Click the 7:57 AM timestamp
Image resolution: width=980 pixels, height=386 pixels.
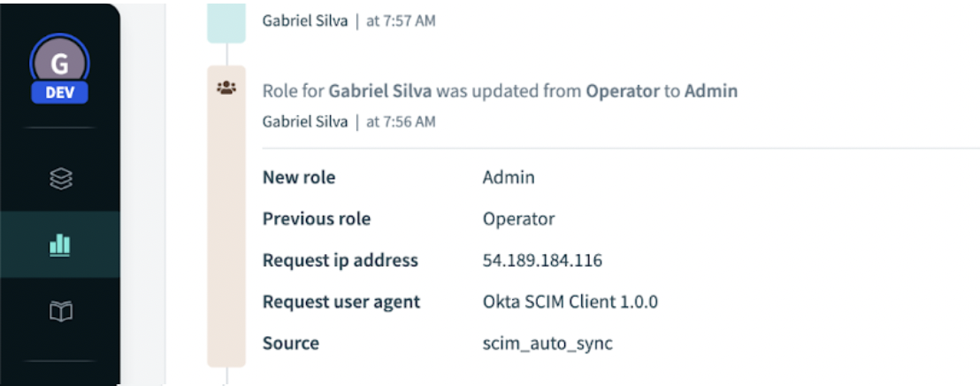400,20
